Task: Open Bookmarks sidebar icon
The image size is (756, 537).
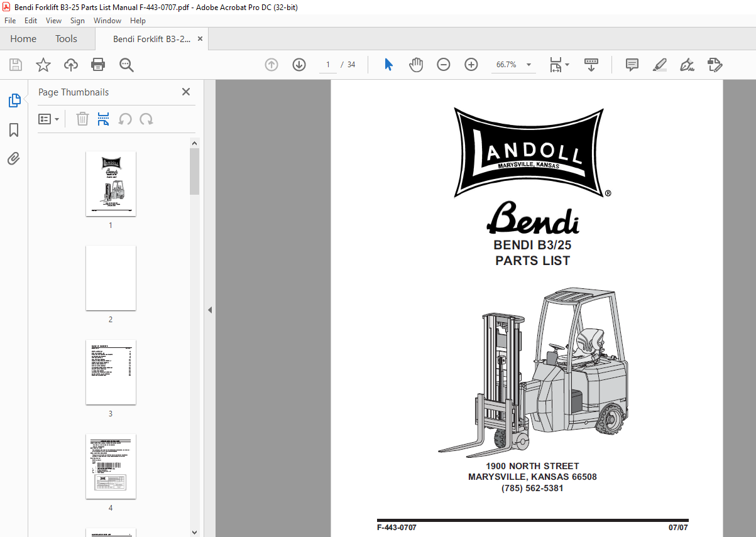Action: [x=14, y=130]
